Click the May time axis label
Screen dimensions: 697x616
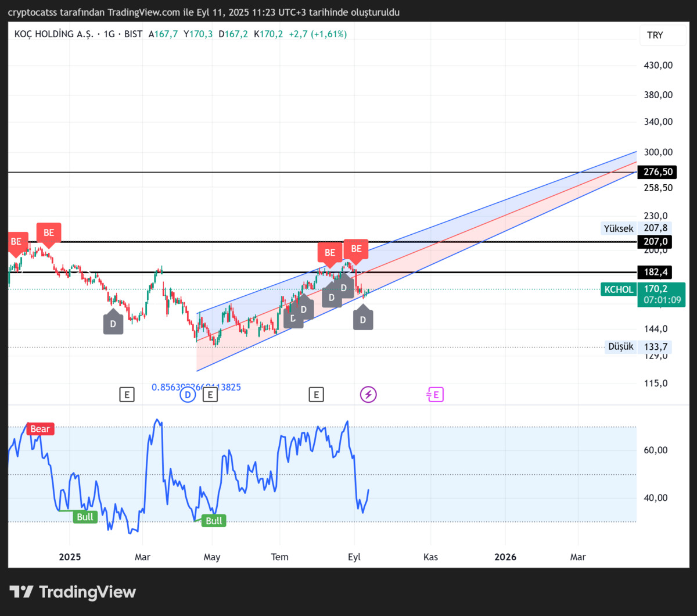pos(212,557)
